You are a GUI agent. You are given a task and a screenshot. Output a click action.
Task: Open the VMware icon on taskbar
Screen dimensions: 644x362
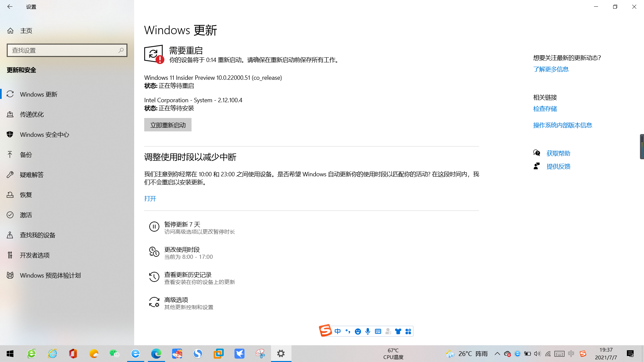(219, 354)
